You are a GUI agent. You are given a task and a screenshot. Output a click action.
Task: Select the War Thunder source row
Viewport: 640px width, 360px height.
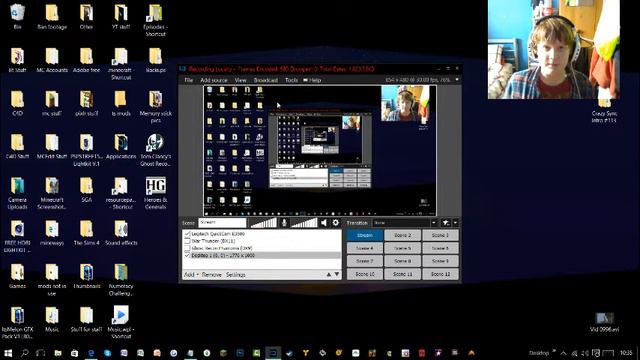click(262, 241)
